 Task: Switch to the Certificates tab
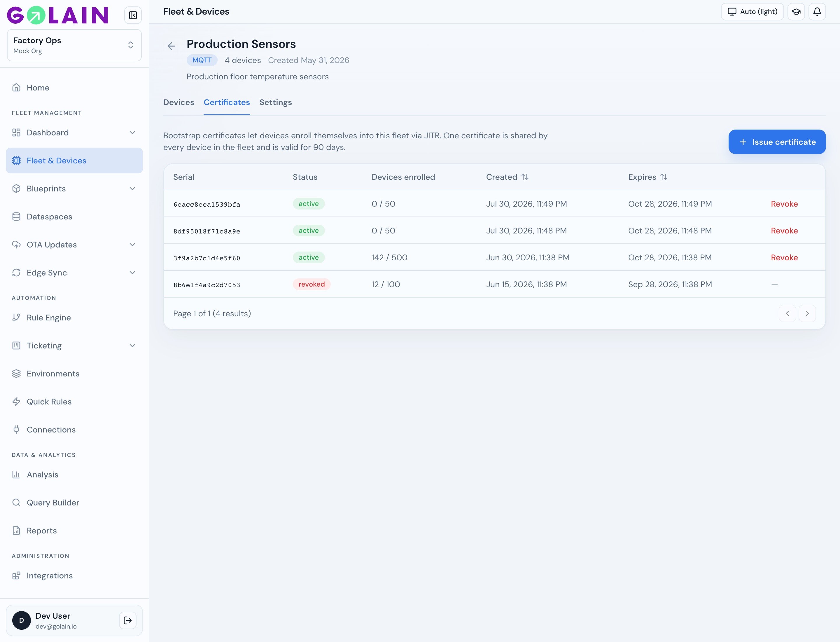pyautogui.click(x=227, y=102)
